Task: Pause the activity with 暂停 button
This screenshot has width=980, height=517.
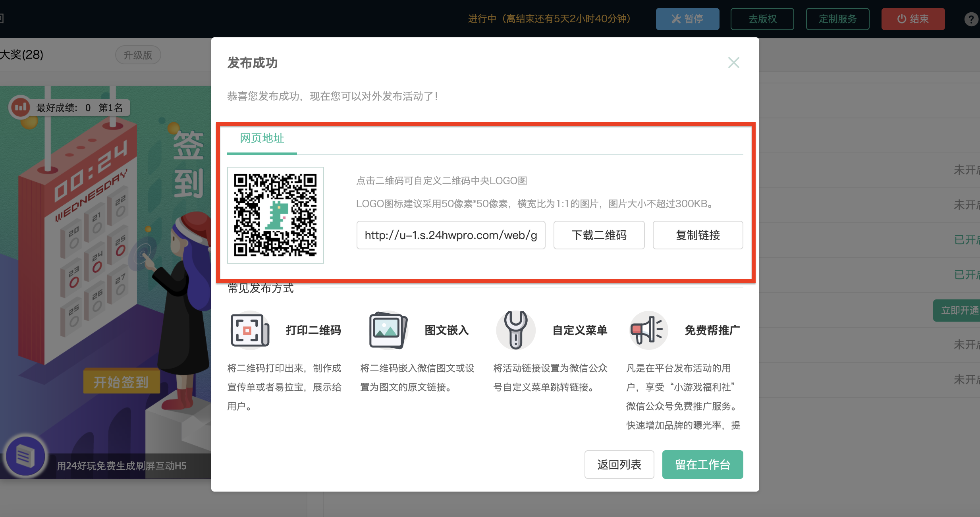Action: coord(687,19)
